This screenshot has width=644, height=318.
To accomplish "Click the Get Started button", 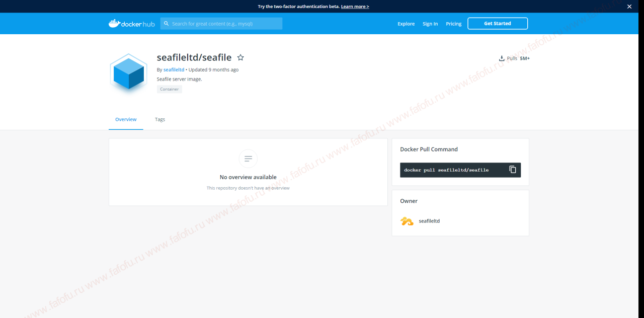I will coord(498,24).
